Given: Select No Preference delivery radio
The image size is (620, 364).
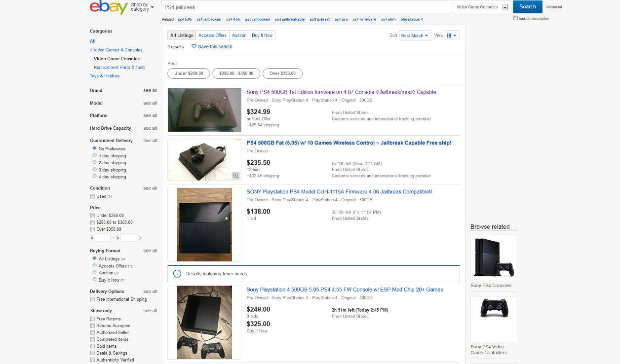Looking at the screenshot, I should click(x=94, y=148).
